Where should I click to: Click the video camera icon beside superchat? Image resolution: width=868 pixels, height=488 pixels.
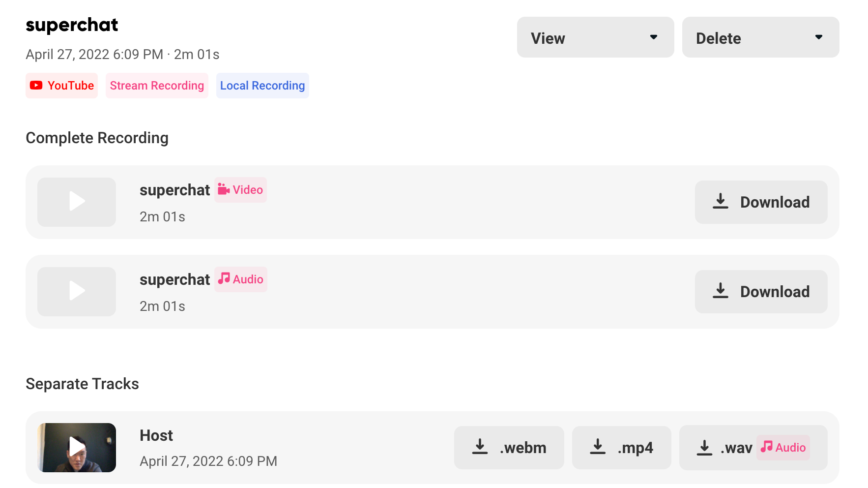click(x=224, y=189)
